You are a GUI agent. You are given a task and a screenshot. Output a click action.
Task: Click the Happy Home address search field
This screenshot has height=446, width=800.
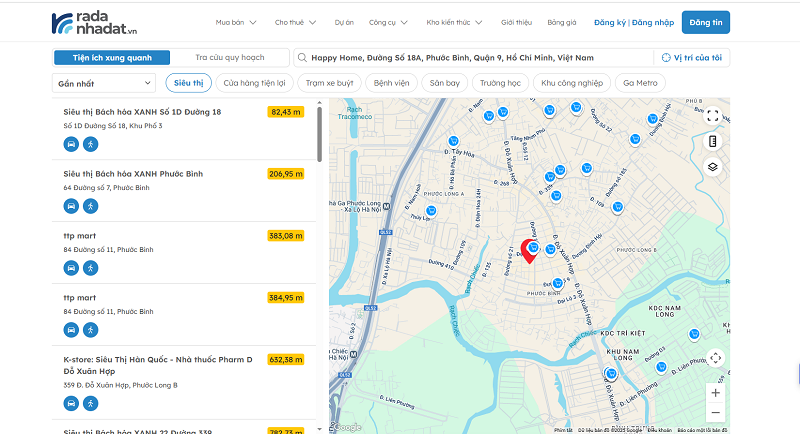pos(474,58)
